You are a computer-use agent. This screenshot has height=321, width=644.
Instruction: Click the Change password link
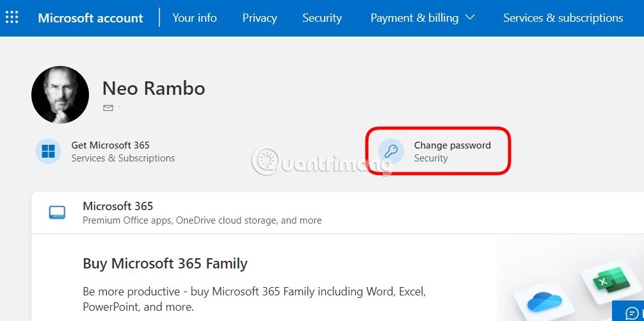pos(452,145)
